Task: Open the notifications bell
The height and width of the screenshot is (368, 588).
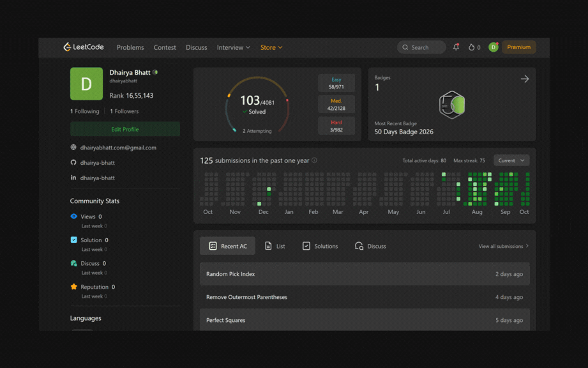Action: point(456,47)
